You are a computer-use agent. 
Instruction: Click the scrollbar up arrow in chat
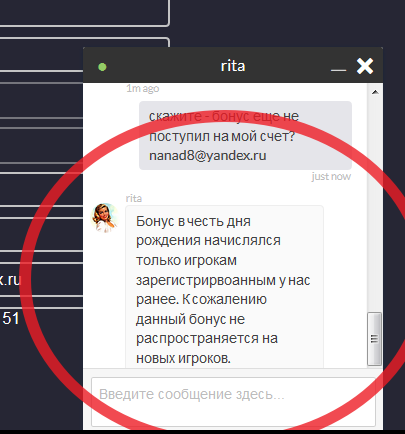(375, 92)
